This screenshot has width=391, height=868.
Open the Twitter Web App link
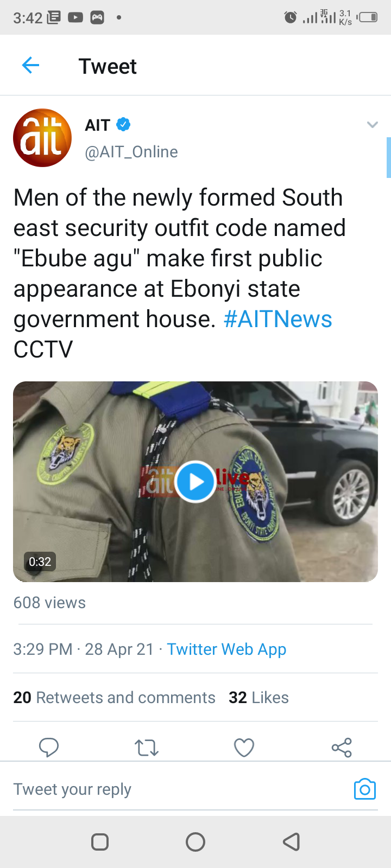click(226, 649)
